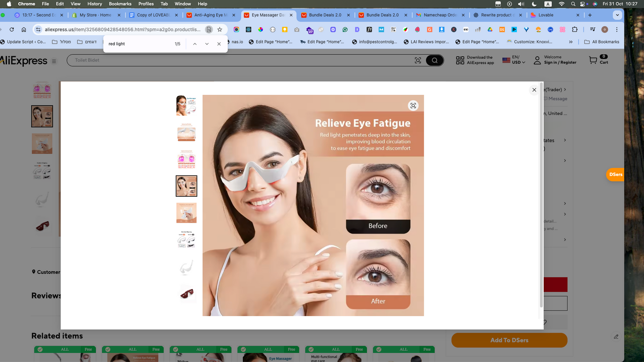Click the DS extension icon in the browser toolbar
644x362 pixels.
[x=502, y=29]
